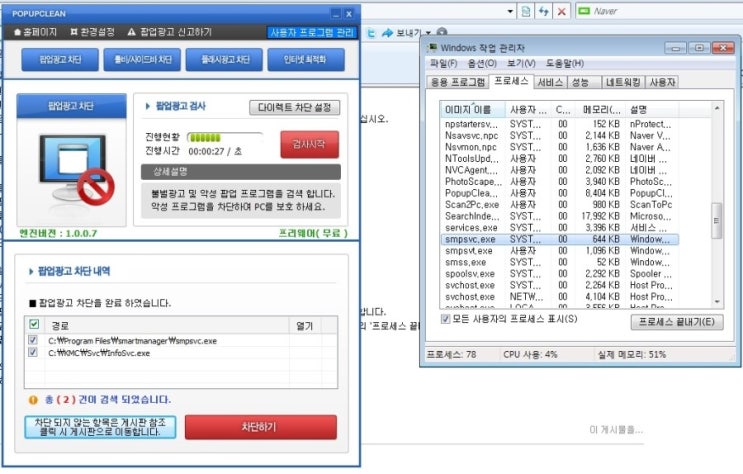Open the 홈페이지 home icon in POPUPCLEAN
Image resolution: width=743 pixels, height=474 pixels.
(18, 32)
